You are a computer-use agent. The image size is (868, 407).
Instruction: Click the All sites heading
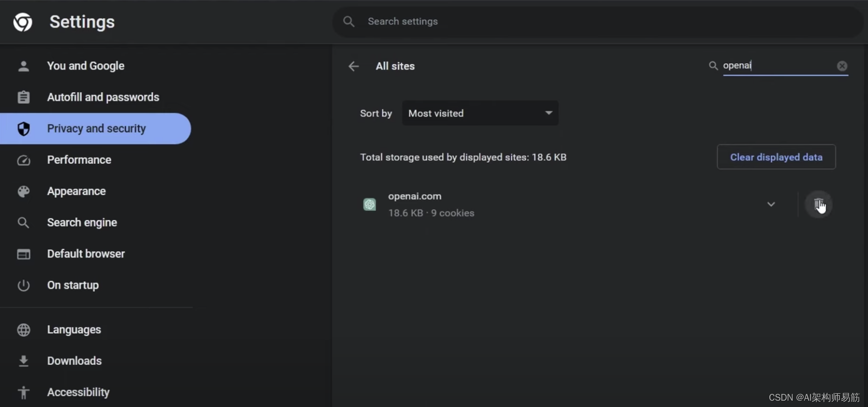[x=395, y=66]
